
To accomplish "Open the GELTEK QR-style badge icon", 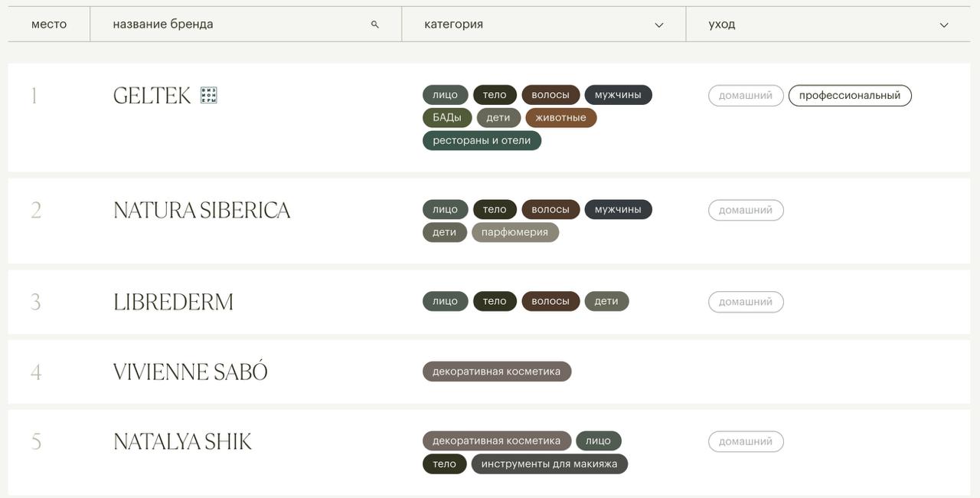I will tap(208, 95).
